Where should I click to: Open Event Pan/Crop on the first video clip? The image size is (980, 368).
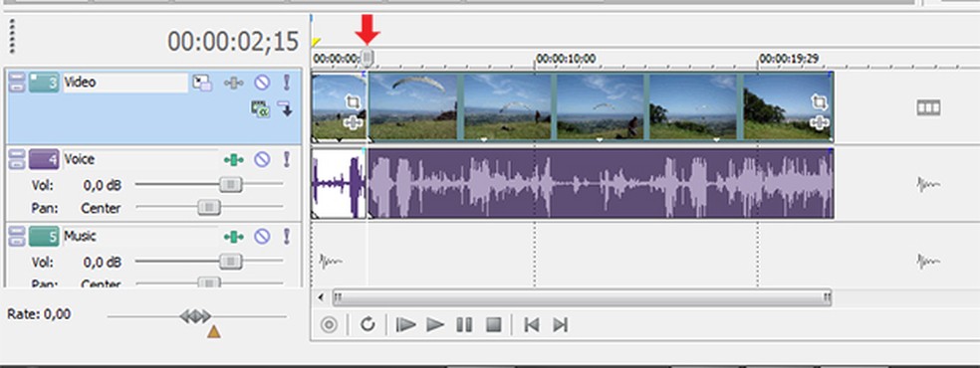(354, 102)
